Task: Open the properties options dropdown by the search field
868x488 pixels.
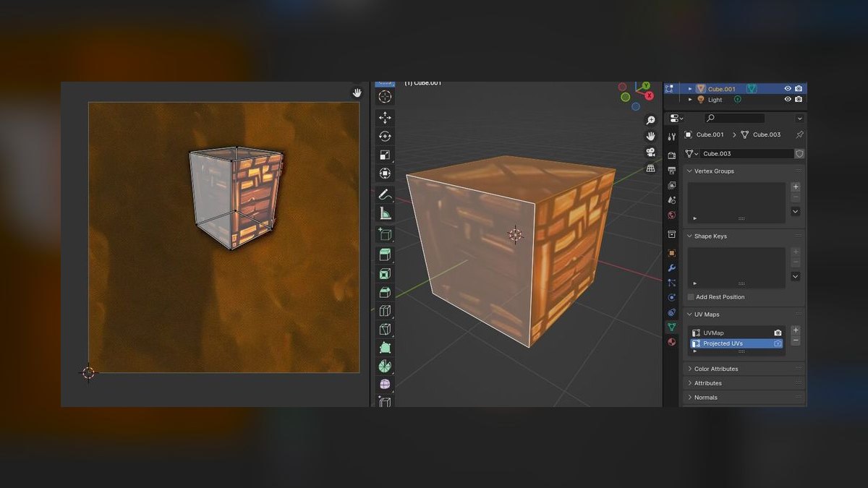Action: (x=799, y=118)
